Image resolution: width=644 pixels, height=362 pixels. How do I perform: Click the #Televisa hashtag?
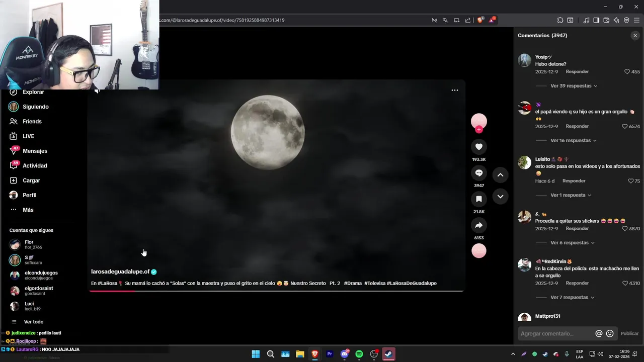coord(374,283)
